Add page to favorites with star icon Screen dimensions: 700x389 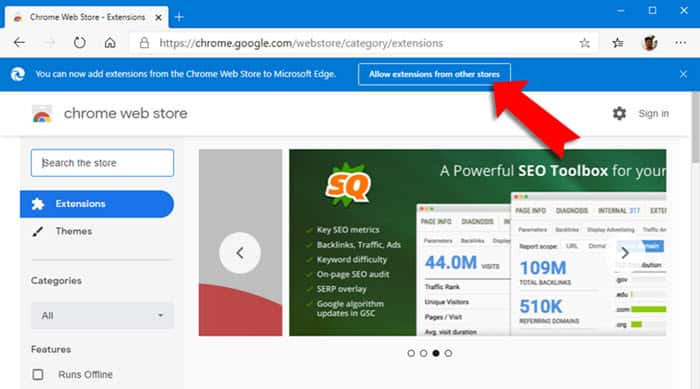[x=584, y=43]
